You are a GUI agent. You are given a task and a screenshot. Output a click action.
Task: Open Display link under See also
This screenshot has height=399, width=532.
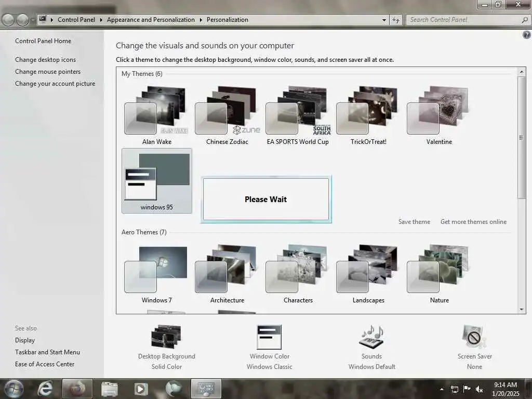25,340
